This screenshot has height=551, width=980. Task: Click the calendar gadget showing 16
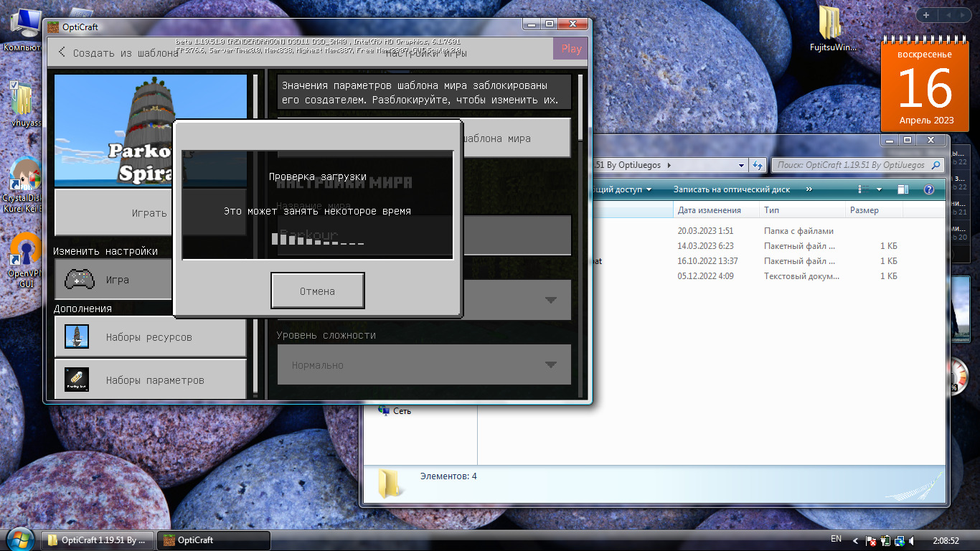(925, 87)
